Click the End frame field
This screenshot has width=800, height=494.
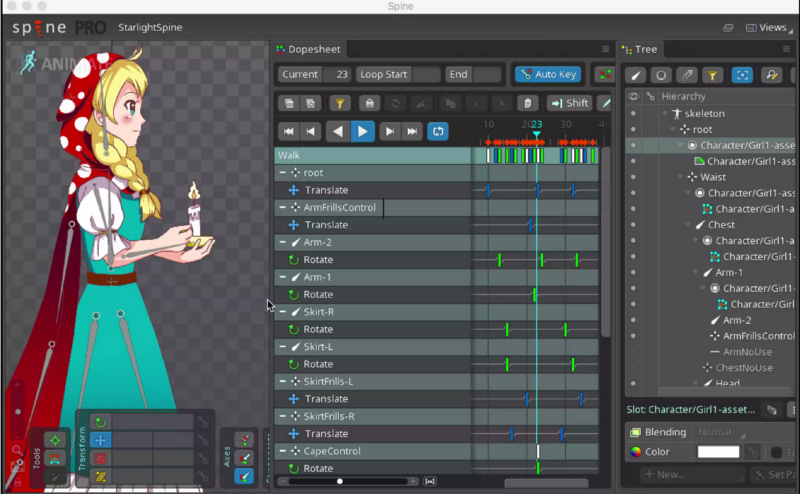[473, 75]
